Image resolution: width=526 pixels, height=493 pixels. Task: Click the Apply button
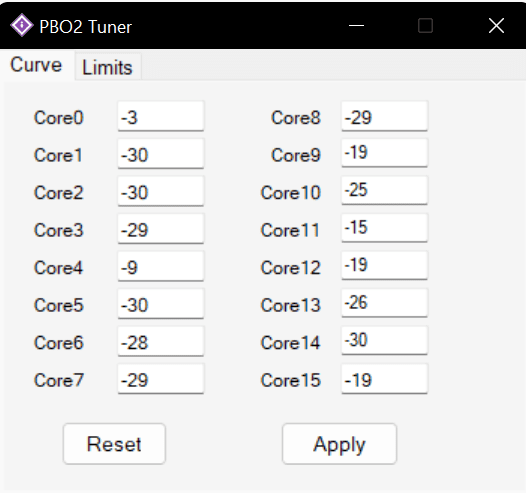[x=339, y=444]
